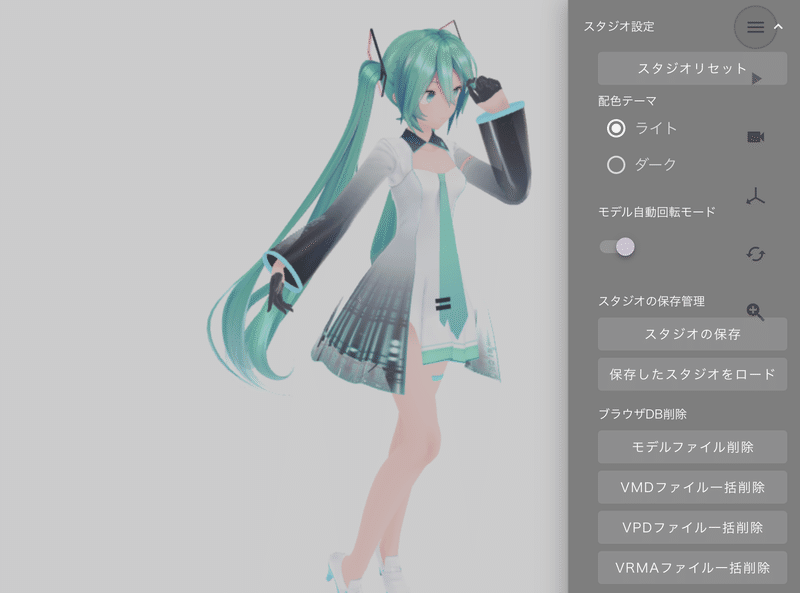Click モデルファイル削除 to delete model files
The height and width of the screenshot is (593, 800).
click(691, 447)
